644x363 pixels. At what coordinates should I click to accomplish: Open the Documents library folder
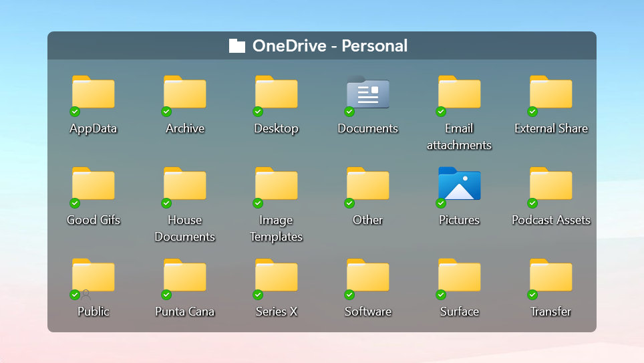coord(368,93)
